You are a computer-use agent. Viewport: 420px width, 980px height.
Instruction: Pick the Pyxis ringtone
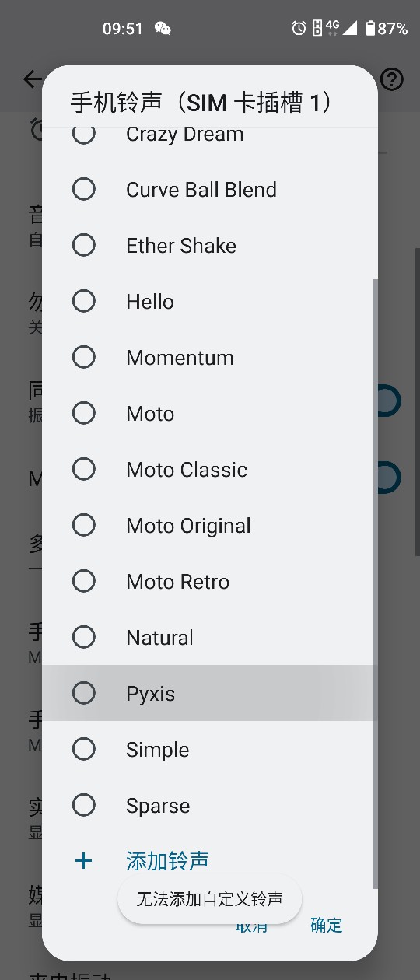pos(208,693)
